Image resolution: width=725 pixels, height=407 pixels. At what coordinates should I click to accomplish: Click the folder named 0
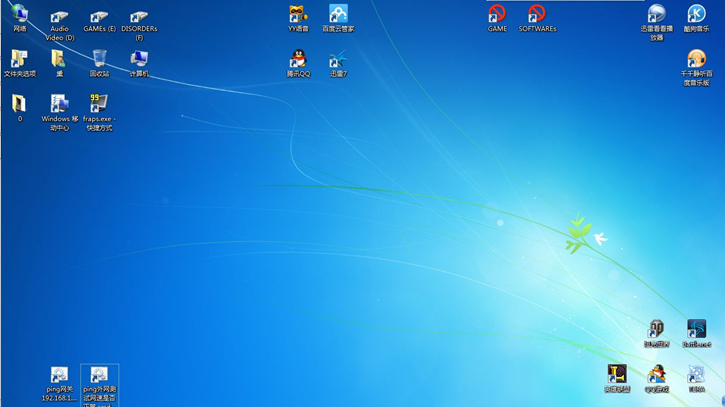pos(19,104)
